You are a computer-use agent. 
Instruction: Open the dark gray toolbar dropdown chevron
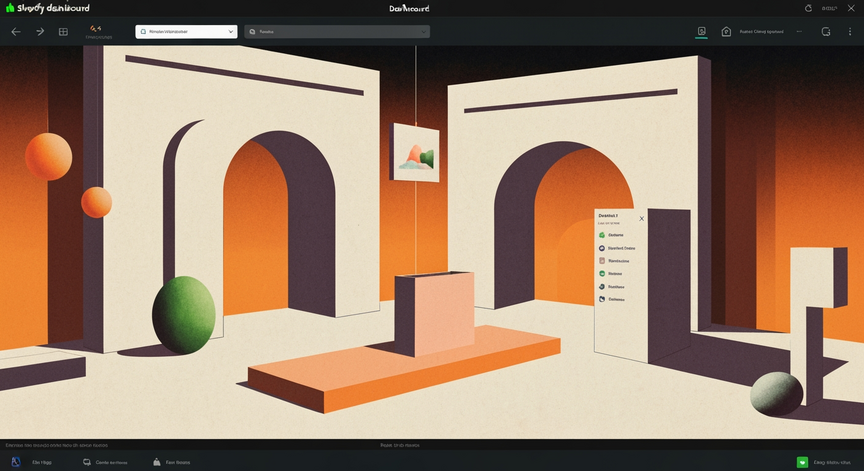[423, 32]
